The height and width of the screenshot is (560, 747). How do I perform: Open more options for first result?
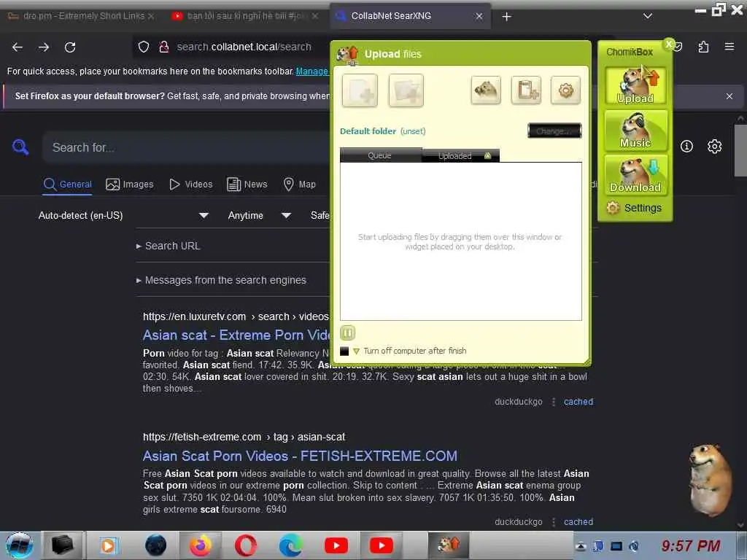(554, 402)
